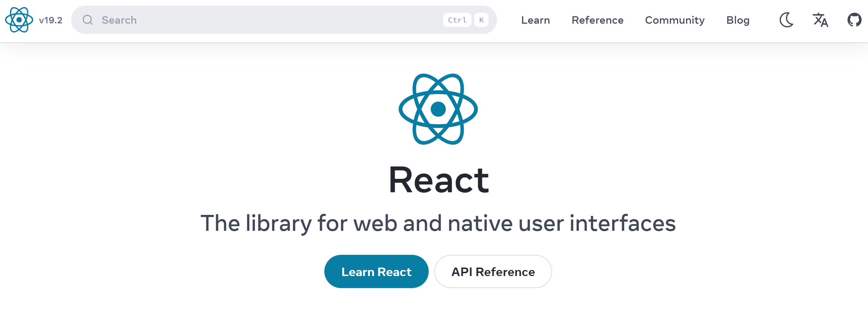Click the v19.2 version label
The height and width of the screenshot is (334, 868).
pyautogui.click(x=50, y=20)
